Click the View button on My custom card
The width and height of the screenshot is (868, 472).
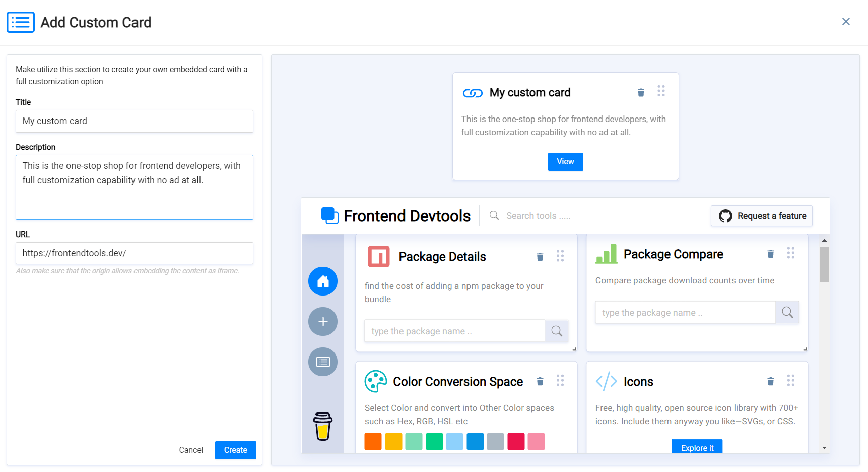tap(565, 161)
